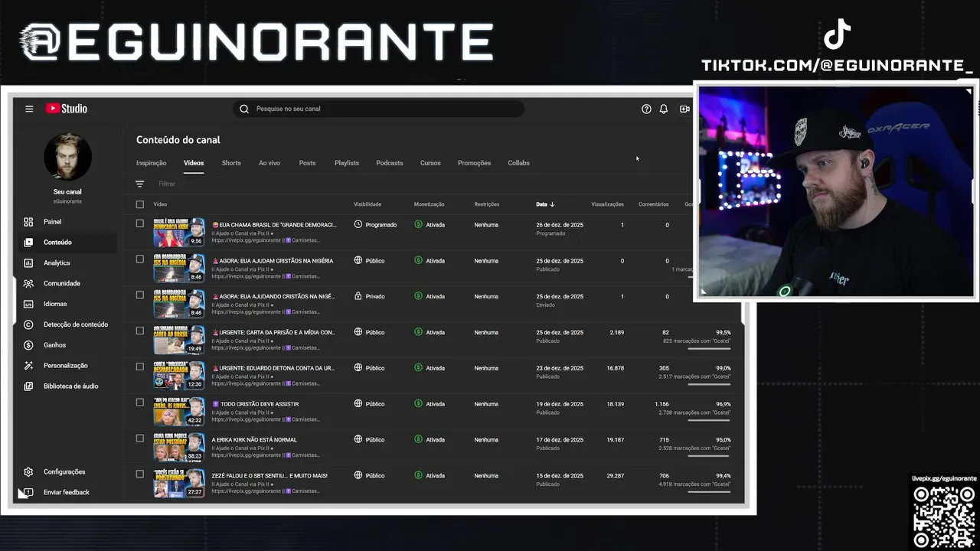Open the Analytics sidebar icon
980x551 pixels.
tap(28, 263)
